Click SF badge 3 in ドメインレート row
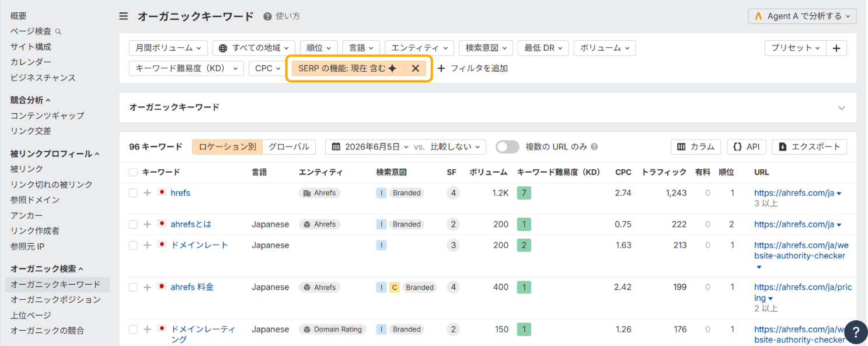This screenshot has height=346, width=868. click(453, 245)
